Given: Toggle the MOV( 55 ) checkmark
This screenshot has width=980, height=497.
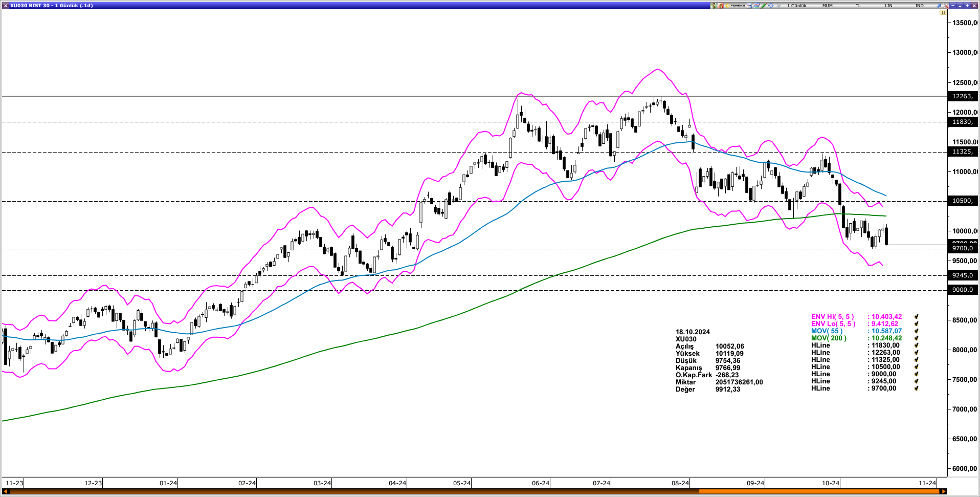Looking at the screenshot, I should tap(917, 331).
